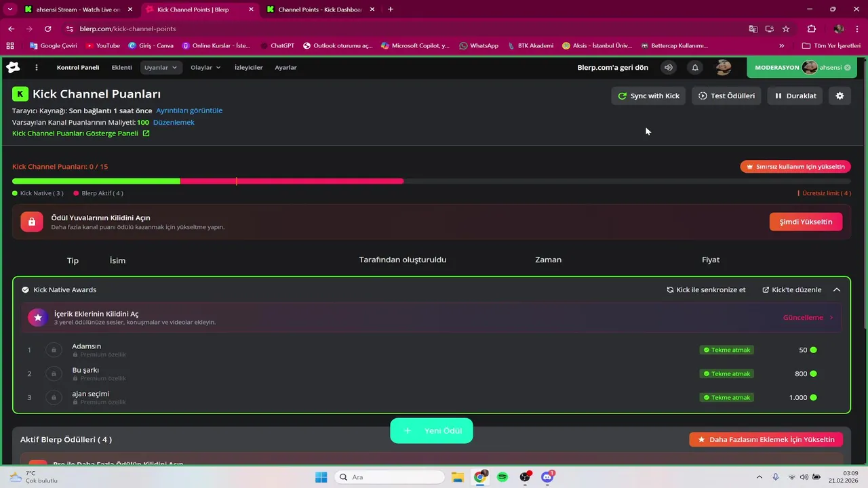Screen dimensions: 868x488
Task: Open Kick'te düzenle link
Action: click(x=791, y=289)
